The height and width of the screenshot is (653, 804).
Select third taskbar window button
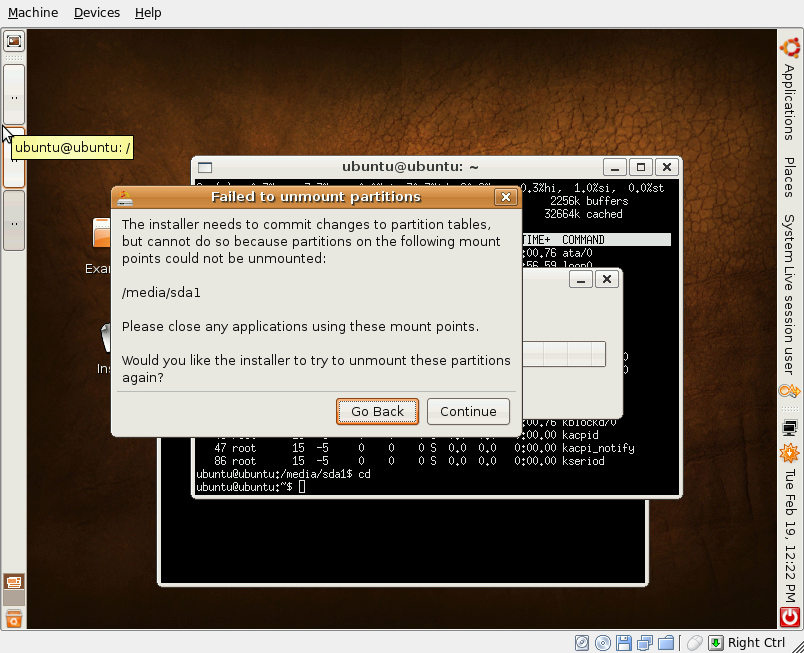(x=14, y=221)
